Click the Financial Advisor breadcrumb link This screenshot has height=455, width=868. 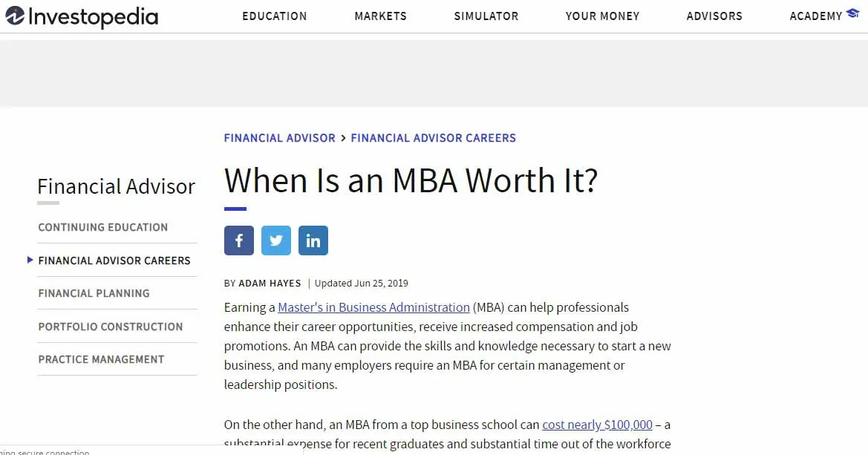(279, 138)
